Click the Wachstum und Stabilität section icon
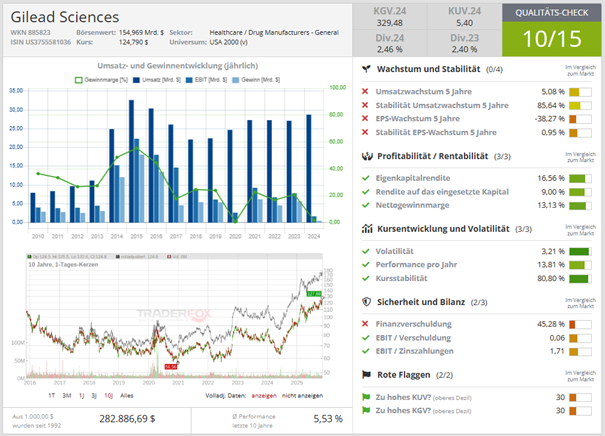 point(368,68)
